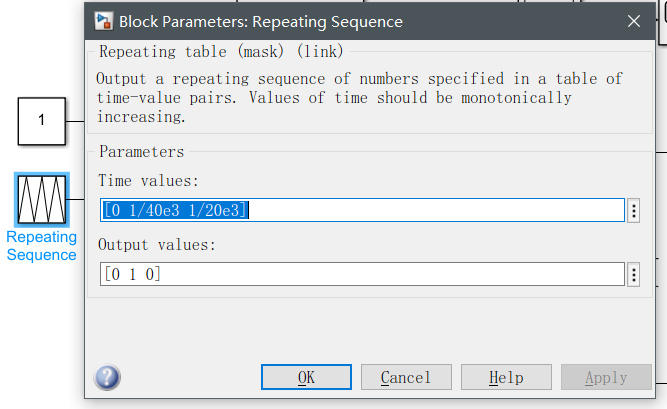
Task: Click the Repeating Sequence block name label
Action: pos(42,246)
